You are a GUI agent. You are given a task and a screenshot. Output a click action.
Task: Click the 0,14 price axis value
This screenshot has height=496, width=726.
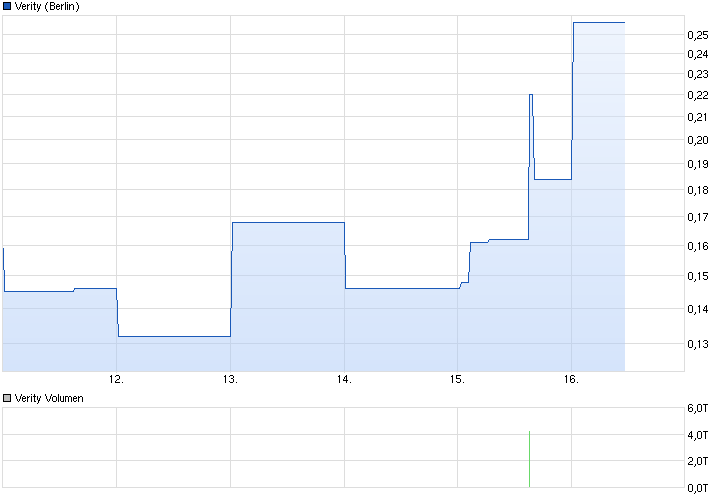coord(698,309)
